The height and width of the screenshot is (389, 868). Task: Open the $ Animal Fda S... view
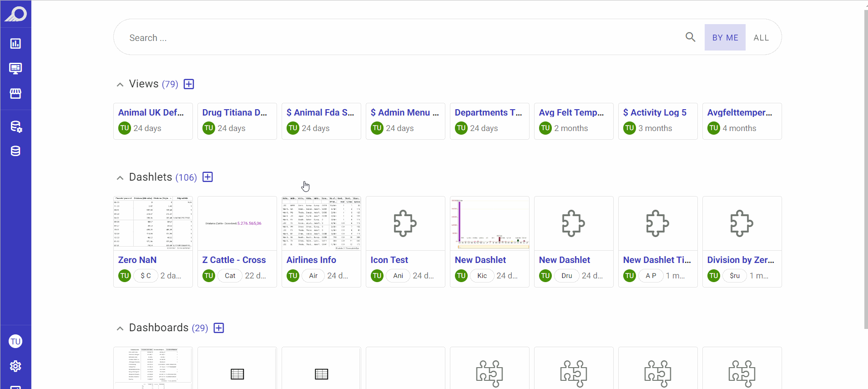tap(321, 121)
